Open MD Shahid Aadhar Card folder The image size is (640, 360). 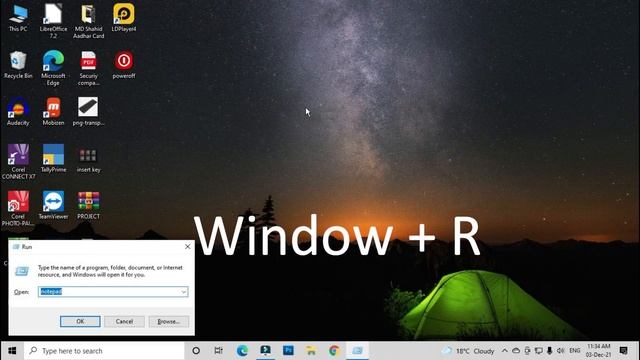[x=89, y=21]
